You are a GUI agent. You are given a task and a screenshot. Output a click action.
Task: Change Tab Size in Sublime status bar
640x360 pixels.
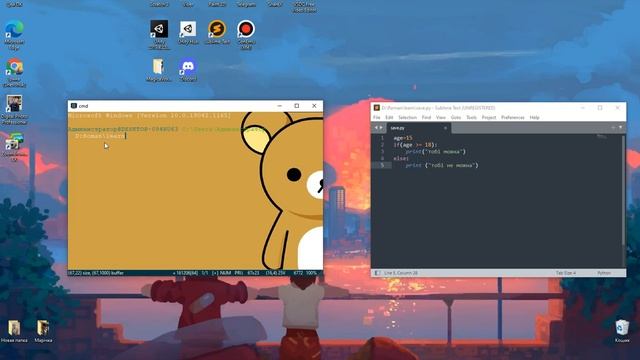566,273
